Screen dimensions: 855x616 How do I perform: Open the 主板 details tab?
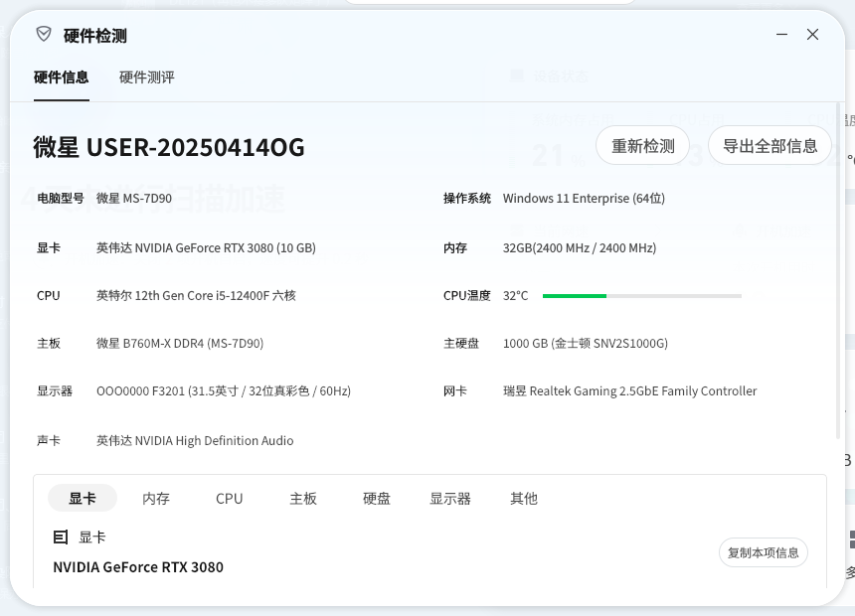pyautogui.click(x=303, y=499)
